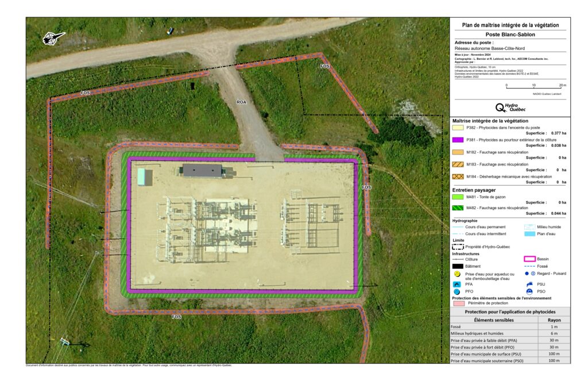The width and height of the screenshot is (588, 381).
Task: Select the P381 purple swatch
Action: (x=458, y=140)
